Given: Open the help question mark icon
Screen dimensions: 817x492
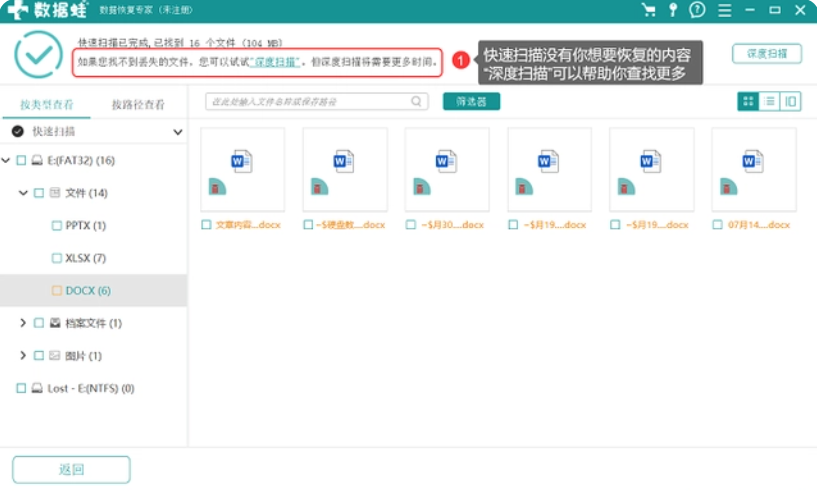Looking at the screenshot, I should pos(697,10).
